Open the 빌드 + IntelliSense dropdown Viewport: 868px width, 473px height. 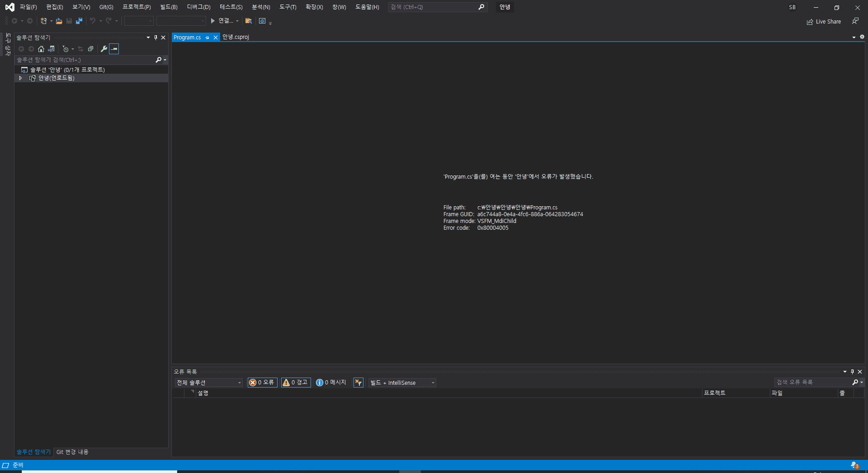tap(402, 383)
